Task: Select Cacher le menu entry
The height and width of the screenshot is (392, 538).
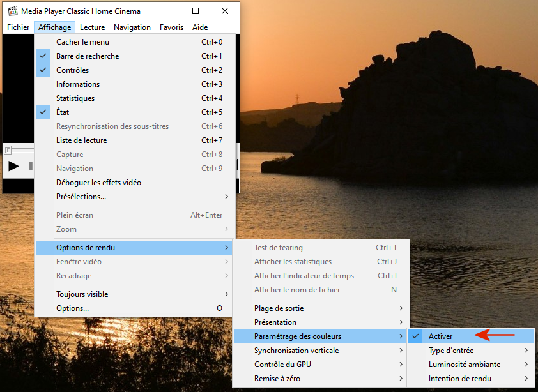Action: pos(82,42)
